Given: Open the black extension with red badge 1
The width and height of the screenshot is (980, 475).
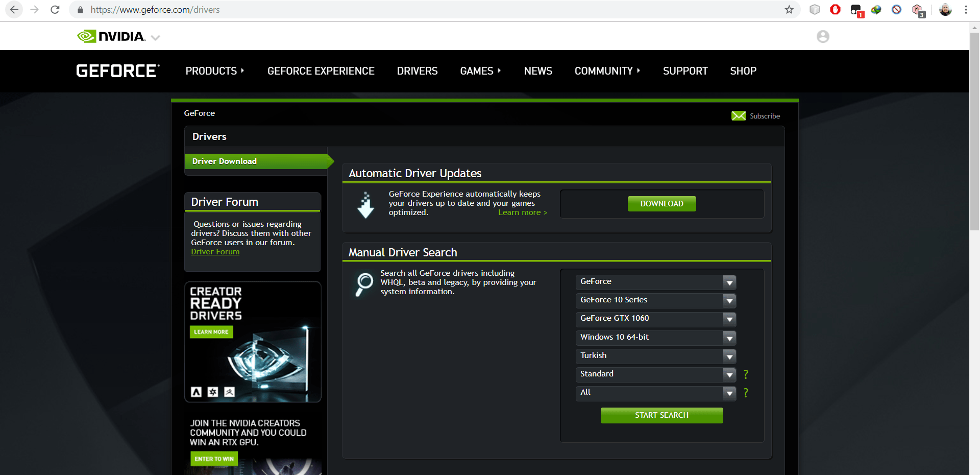Looking at the screenshot, I should pos(856,10).
